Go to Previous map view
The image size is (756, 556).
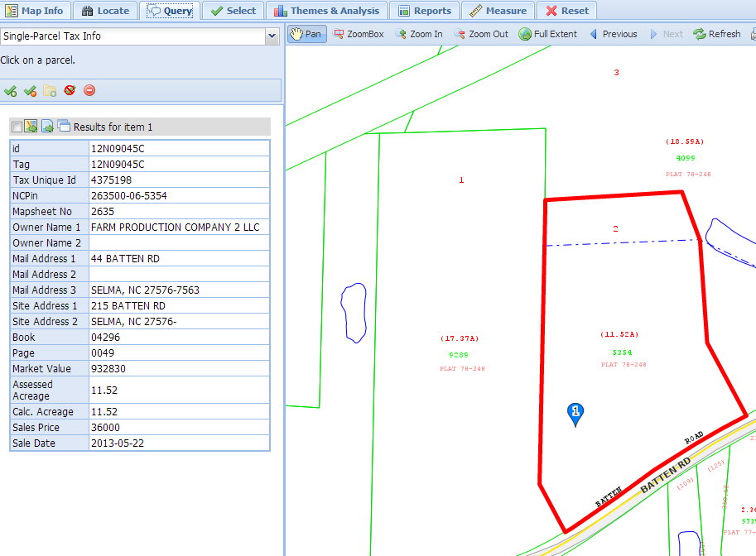pyautogui.click(x=613, y=34)
